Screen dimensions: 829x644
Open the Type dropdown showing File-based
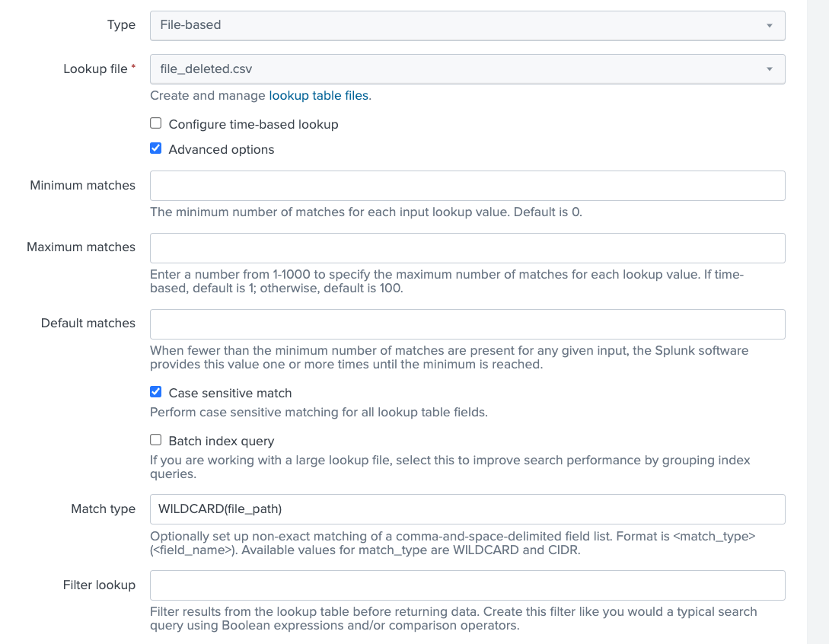click(x=467, y=25)
